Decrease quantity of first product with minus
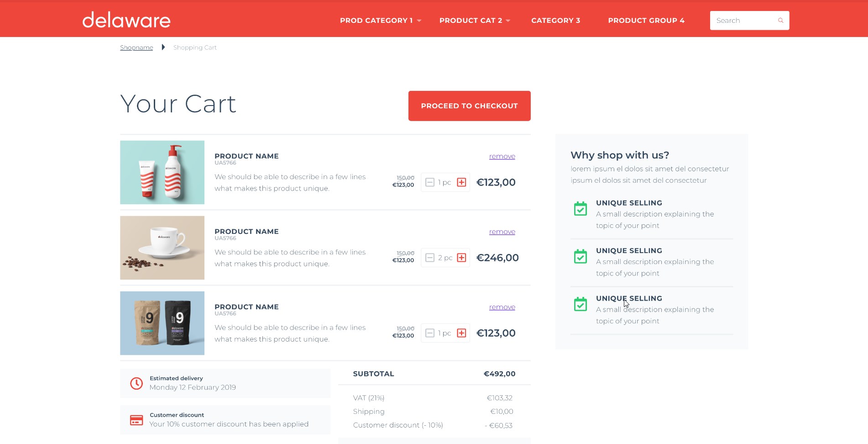868x444 pixels. click(x=429, y=182)
